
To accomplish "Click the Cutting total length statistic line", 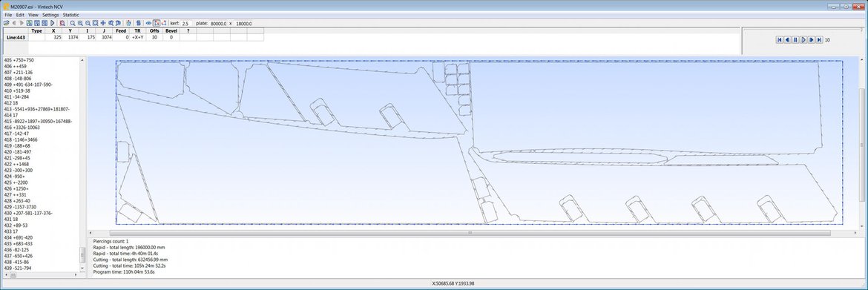I will coord(130,259).
